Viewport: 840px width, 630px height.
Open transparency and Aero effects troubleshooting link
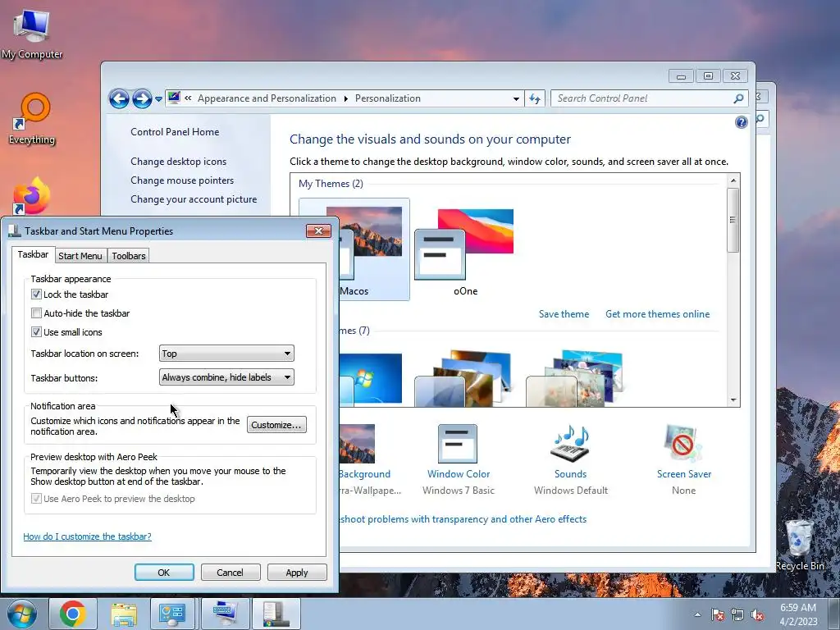click(x=463, y=519)
